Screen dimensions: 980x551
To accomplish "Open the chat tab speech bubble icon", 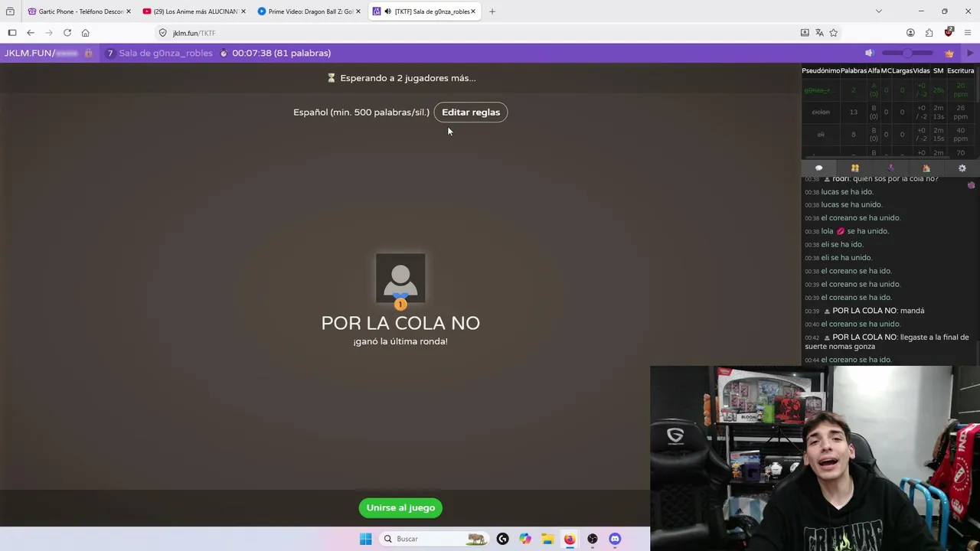I will pyautogui.click(x=818, y=168).
